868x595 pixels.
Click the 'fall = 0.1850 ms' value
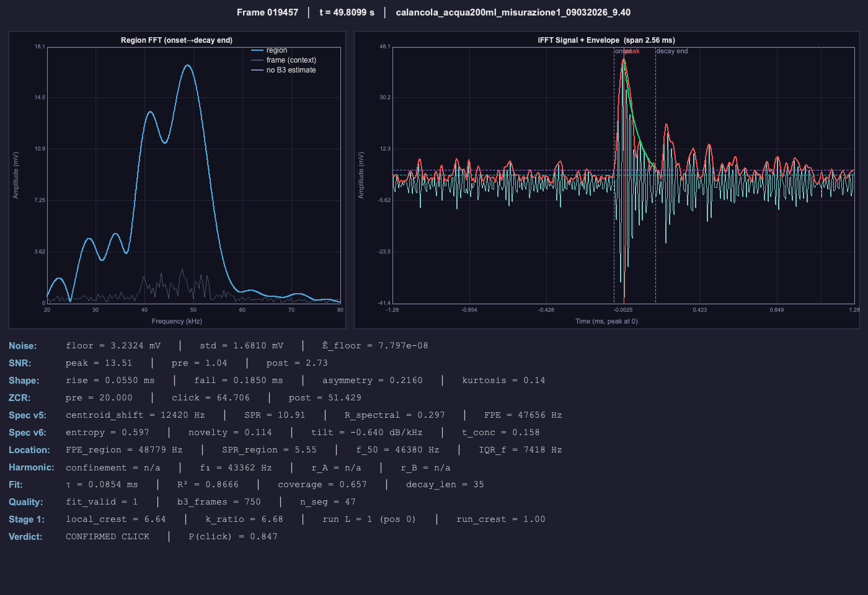pyautogui.click(x=239, y=381)
